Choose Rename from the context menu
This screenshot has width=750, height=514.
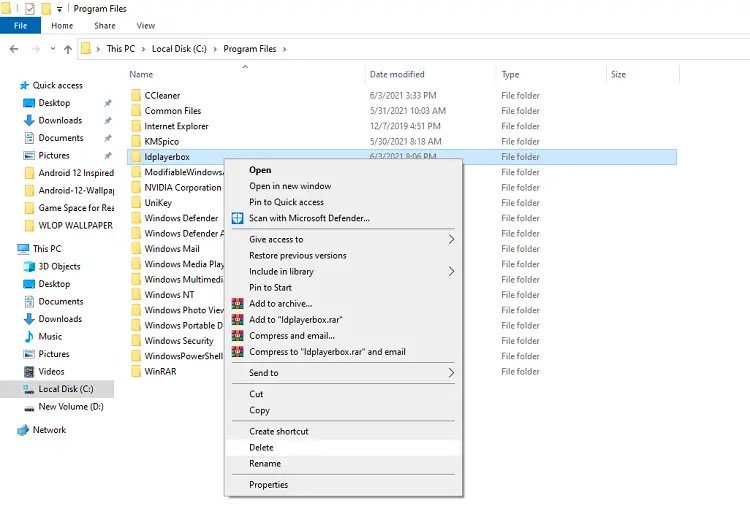click(265, 464)
